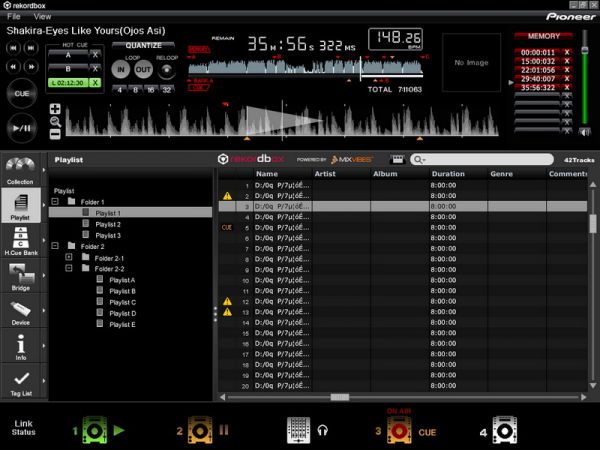This screenshot has height=450, width=600.
Task: Expand the Bridge sidebar arrow
Action: tap(44, 275)
